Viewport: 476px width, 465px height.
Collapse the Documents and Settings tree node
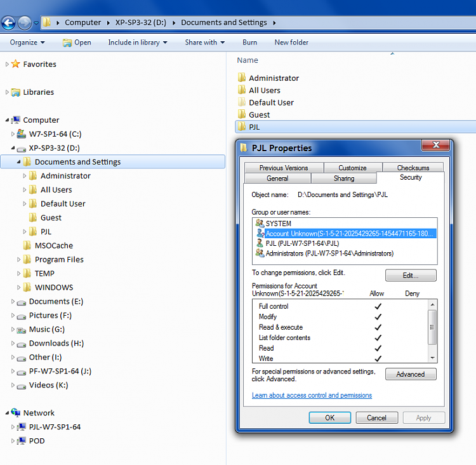(19, 162)
